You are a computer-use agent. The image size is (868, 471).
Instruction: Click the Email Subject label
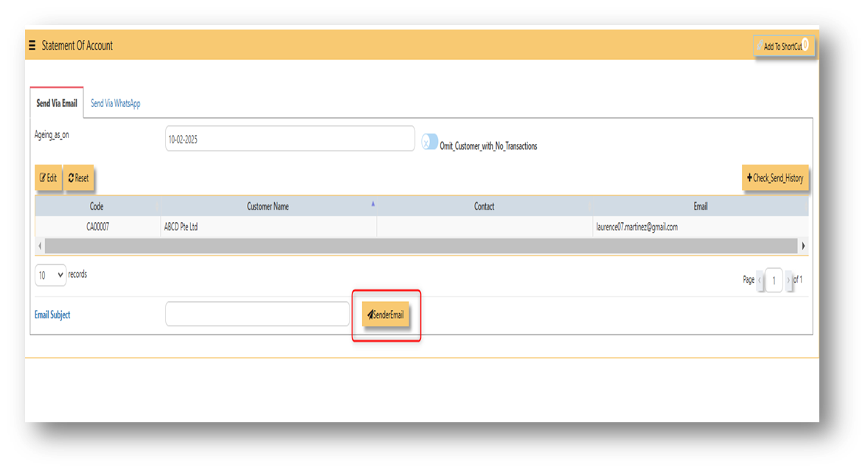(52, 314)
